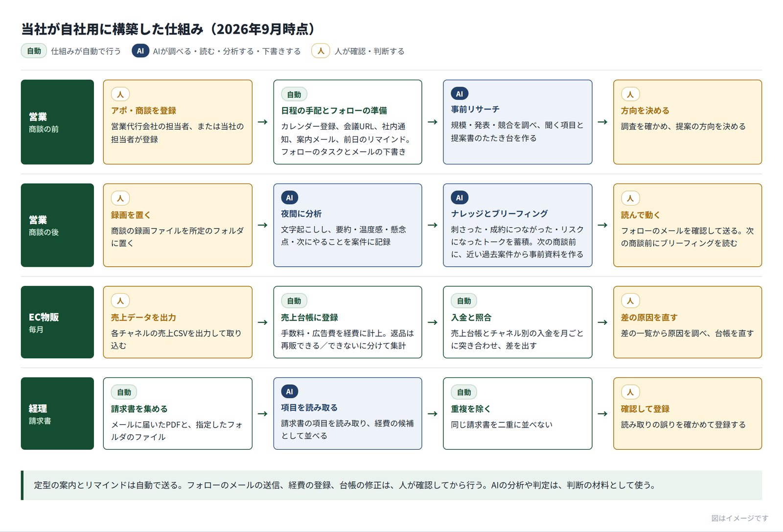The width and height of the screenshot is (783, 532).
Task: Click the card title 請求書を集める
Action: pos(139,409)
